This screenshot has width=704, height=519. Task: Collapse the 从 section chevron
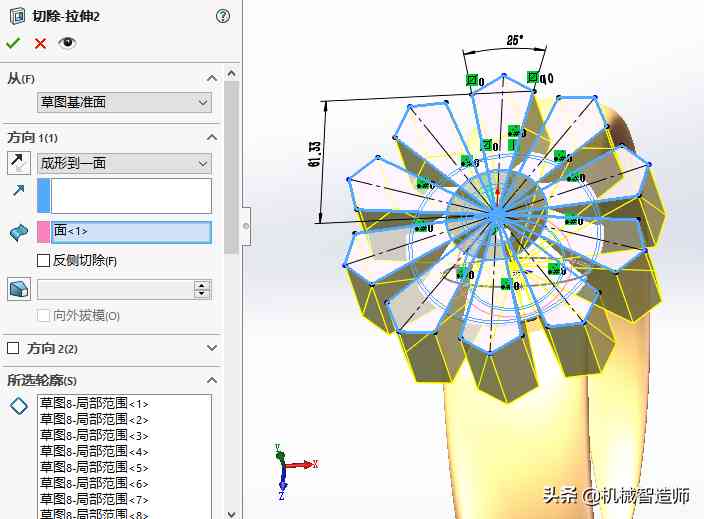pyautogui.click(x=211, y=78)
